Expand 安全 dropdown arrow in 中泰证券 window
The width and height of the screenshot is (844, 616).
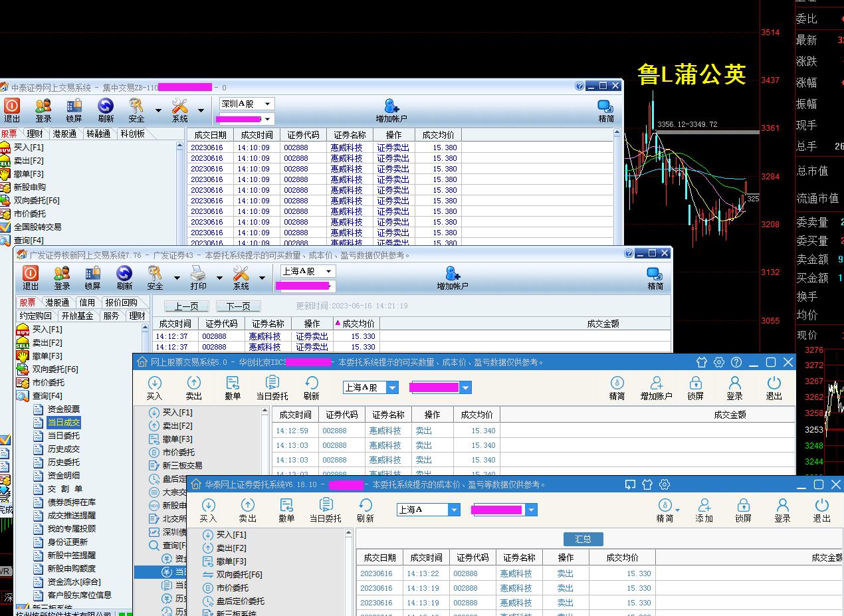tap(158, 110)
